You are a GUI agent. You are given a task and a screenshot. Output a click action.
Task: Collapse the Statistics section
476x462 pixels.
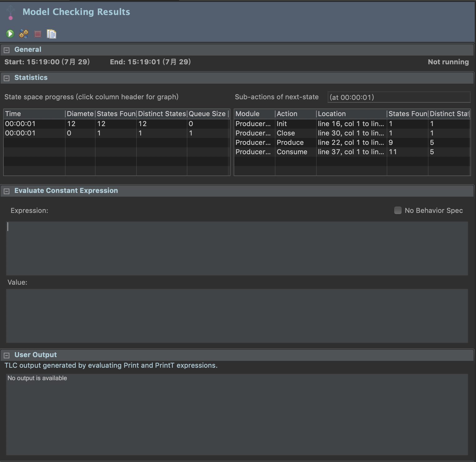pos(7,78)
